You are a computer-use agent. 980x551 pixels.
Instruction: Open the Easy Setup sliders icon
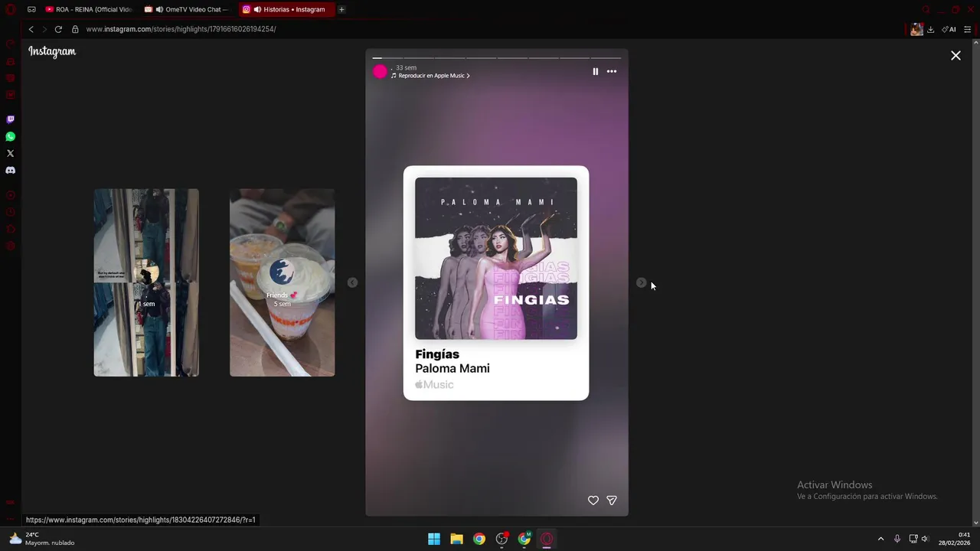968,29
